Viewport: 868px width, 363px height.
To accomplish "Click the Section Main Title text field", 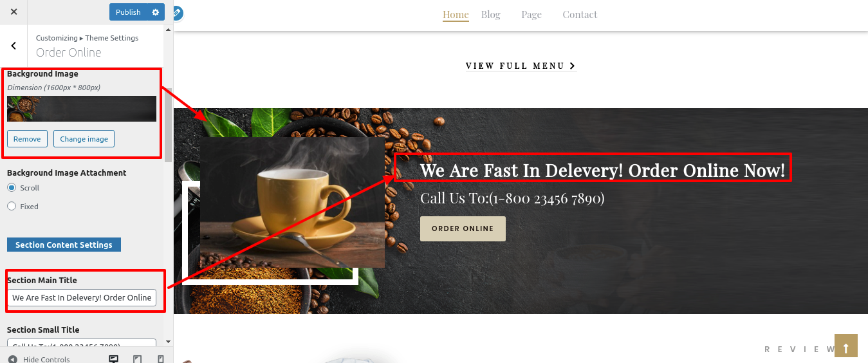I will (82, 297).
